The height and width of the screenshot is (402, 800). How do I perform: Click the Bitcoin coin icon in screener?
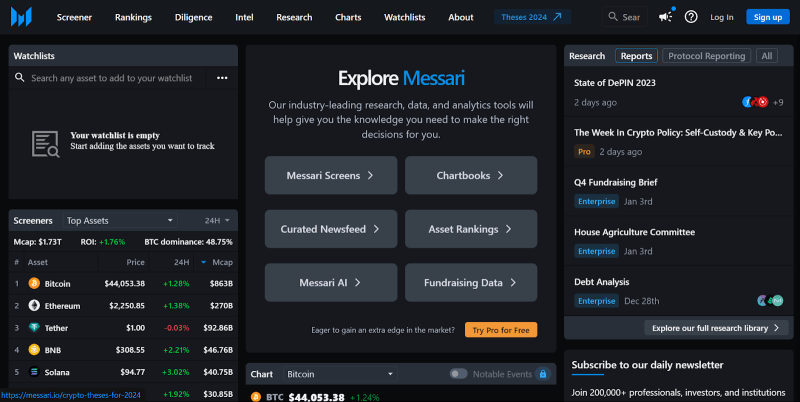coord(34,283)
